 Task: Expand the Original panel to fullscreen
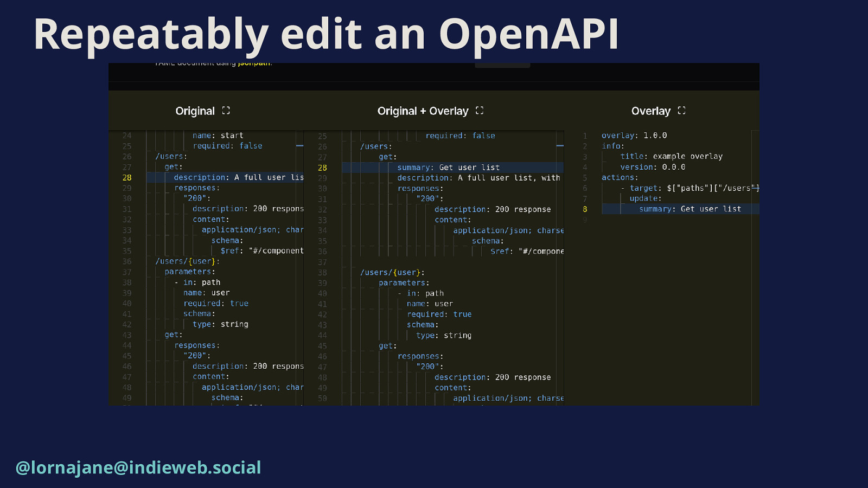226,111
